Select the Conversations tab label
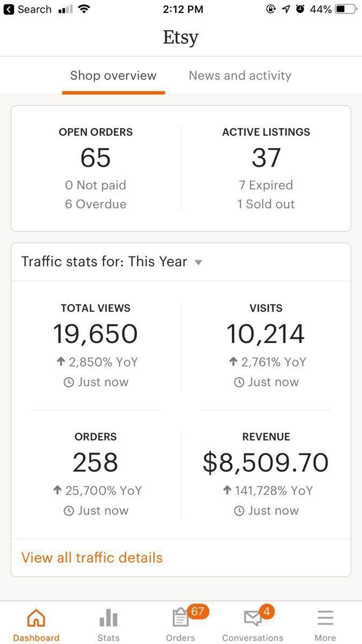Viewport: 362px width, 644px height. pos(253,638)
